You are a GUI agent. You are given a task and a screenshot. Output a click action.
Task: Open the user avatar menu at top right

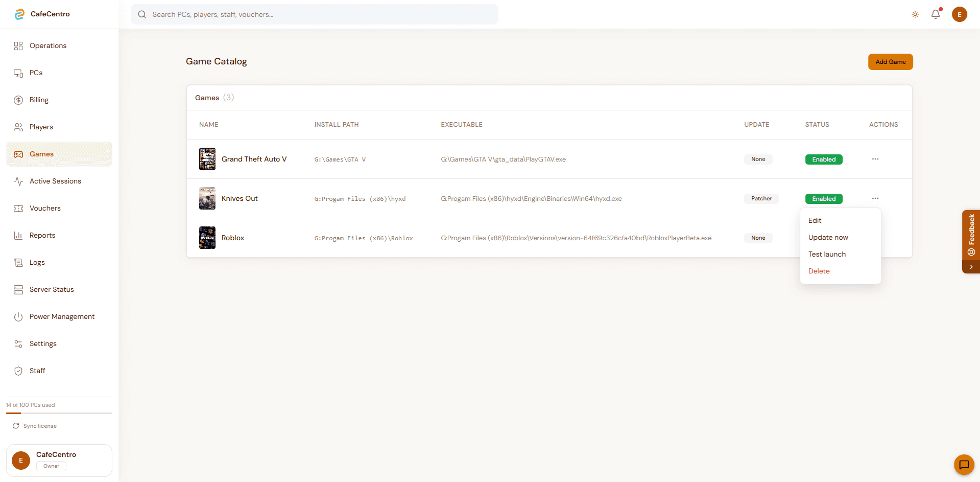960,14
